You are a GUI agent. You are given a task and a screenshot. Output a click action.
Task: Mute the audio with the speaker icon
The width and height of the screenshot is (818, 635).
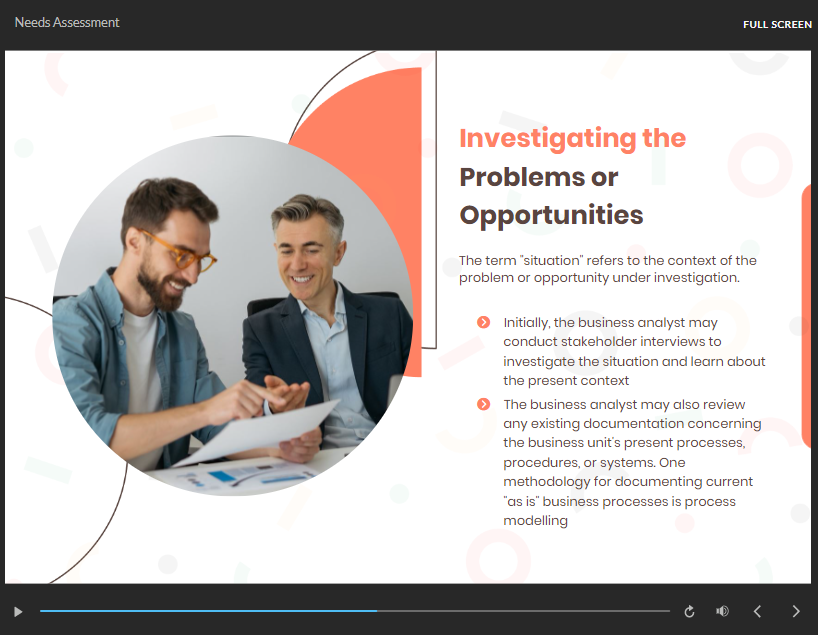pyautogui.click(x=722, y=611)
